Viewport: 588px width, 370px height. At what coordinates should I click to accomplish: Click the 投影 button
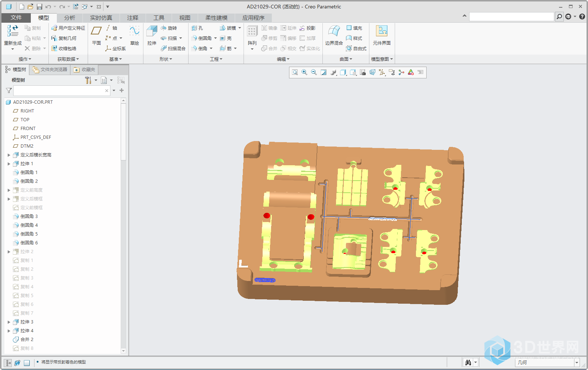coord(307,28)
